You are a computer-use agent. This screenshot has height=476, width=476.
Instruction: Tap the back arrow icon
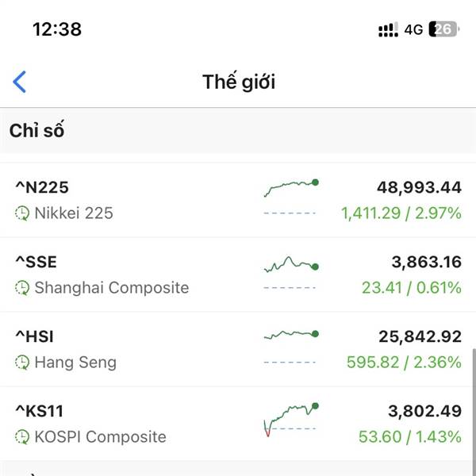point(20,81)
